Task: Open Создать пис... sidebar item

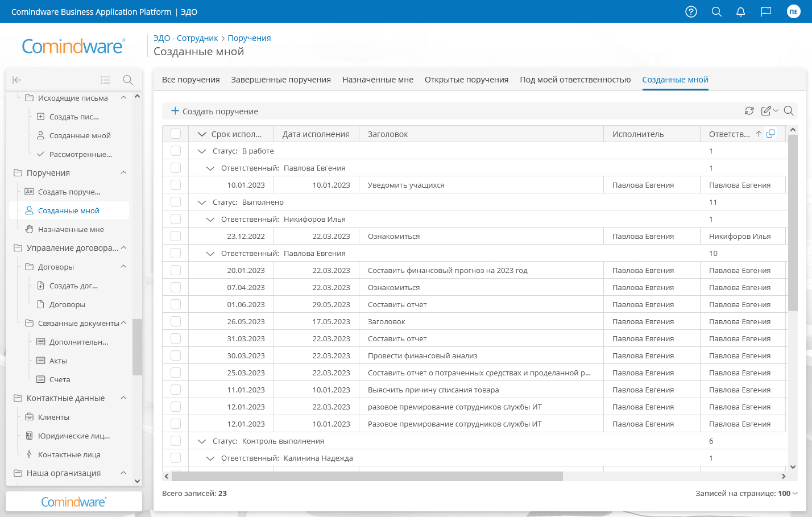Action: pyautogui.click(x=74, y=117)
